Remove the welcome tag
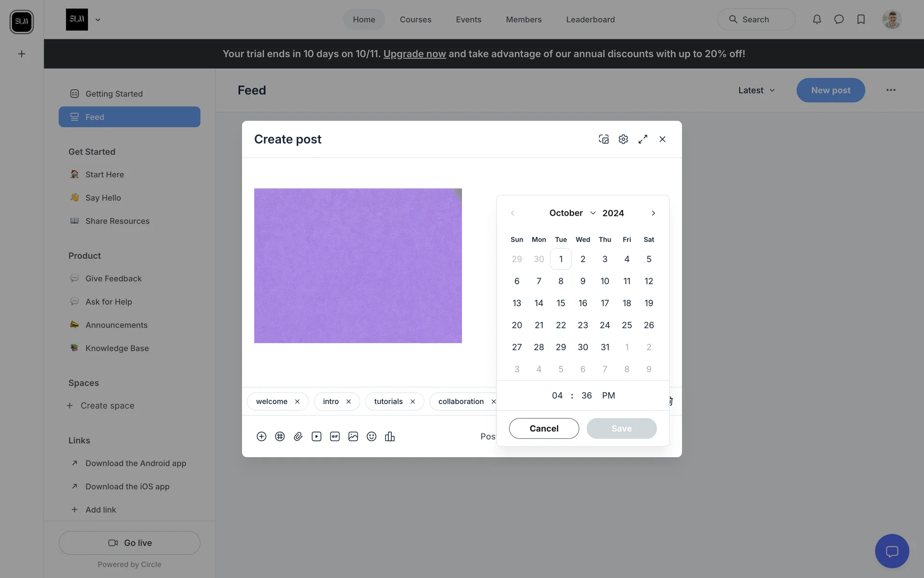This screenshot has width=924, height=578. coord(297,402)
